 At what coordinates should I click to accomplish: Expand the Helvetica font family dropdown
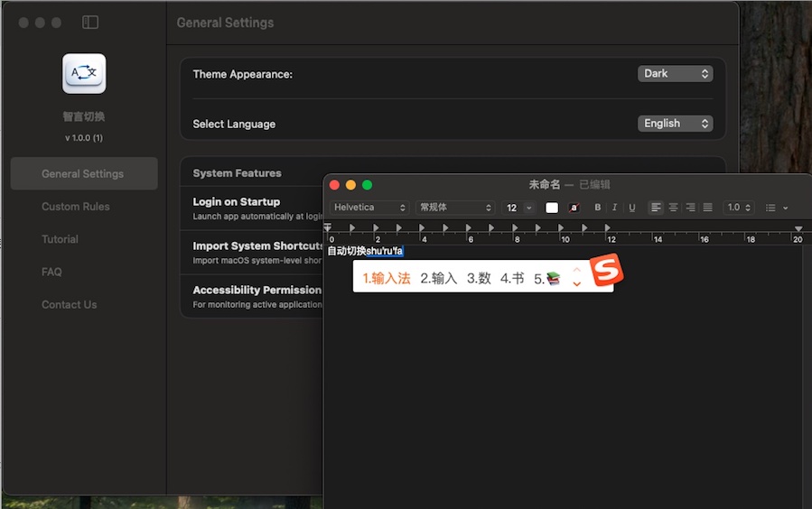pos(370,208)
